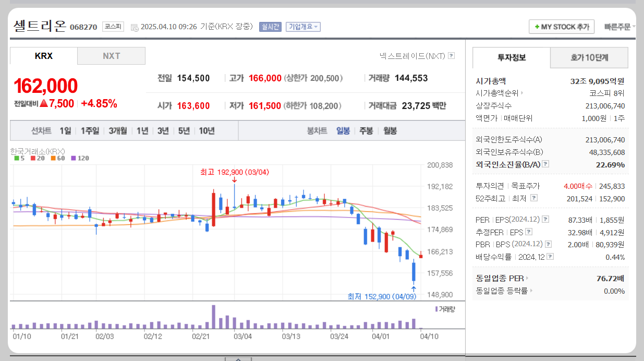Screen dimensions: 644x361
Task: Switch the chart to 주봉 view
Action: pos(367,131)
